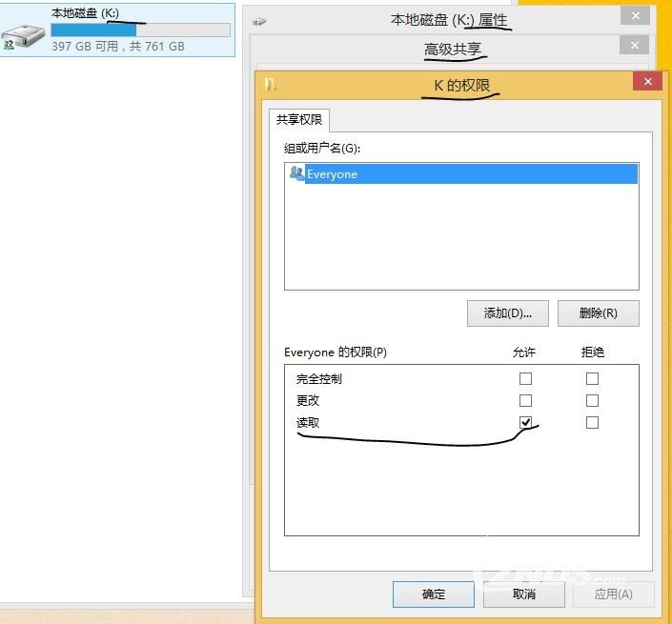This screenshot has height=624, width=672.
Task: Select Everyone in the group list
Action: point(332,174)
